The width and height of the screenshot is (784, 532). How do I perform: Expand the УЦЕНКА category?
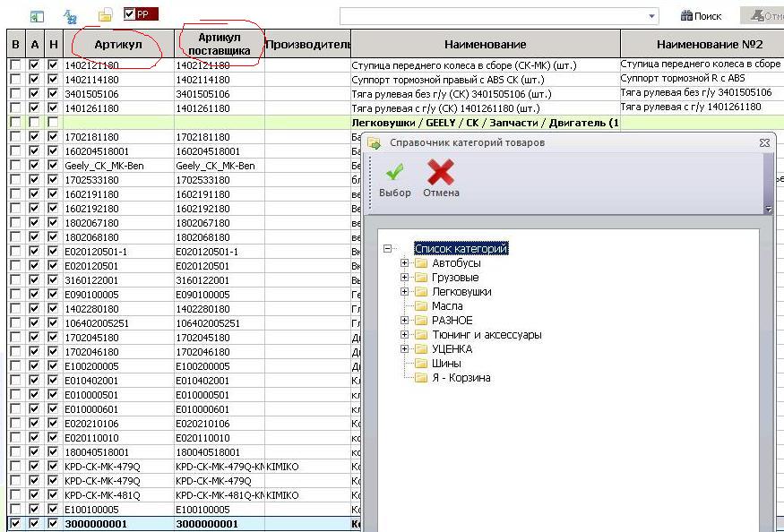pyautogui.click(x=404, y=349)
